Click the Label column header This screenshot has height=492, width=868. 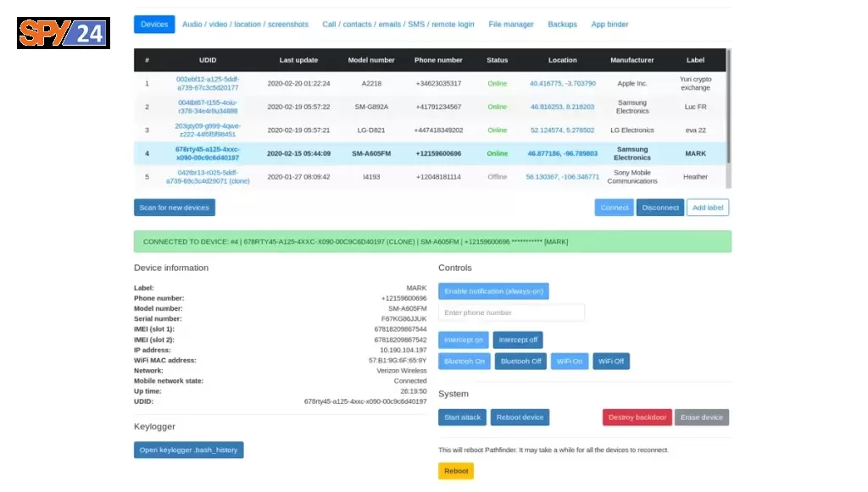[x=695, y=60]
